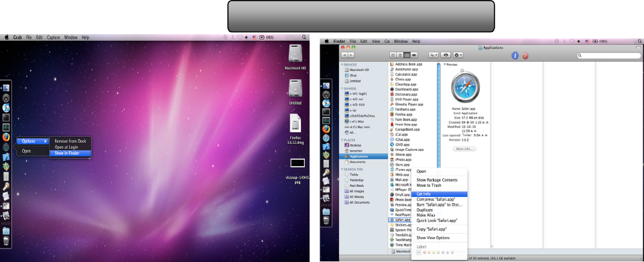This screenshot has height=262, width=644.
Task: Click the blue Get Info toolbar icon
Action: pos(515,56)
